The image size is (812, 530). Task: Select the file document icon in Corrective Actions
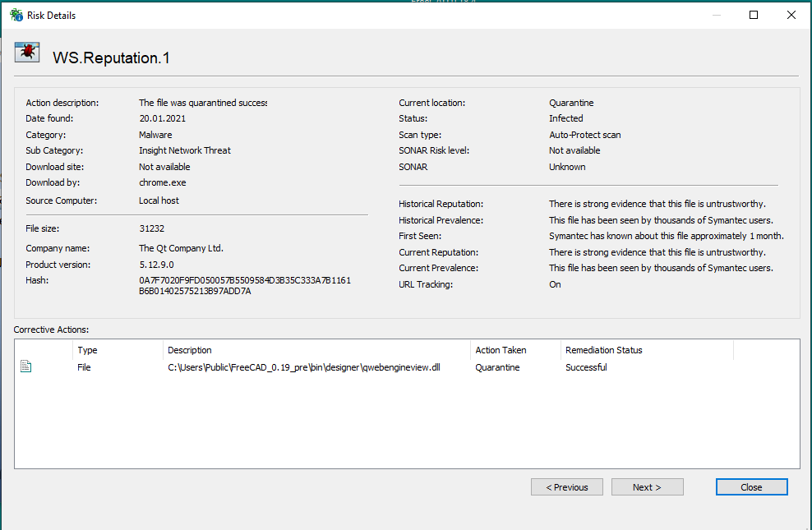pyautogui.click(x=26, y=367)
